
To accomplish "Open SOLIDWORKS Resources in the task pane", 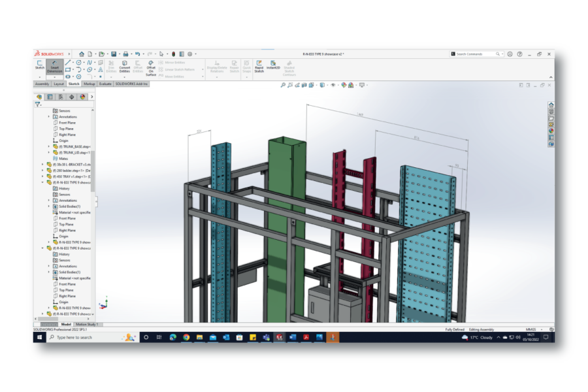I will click(x=551, y=105).
